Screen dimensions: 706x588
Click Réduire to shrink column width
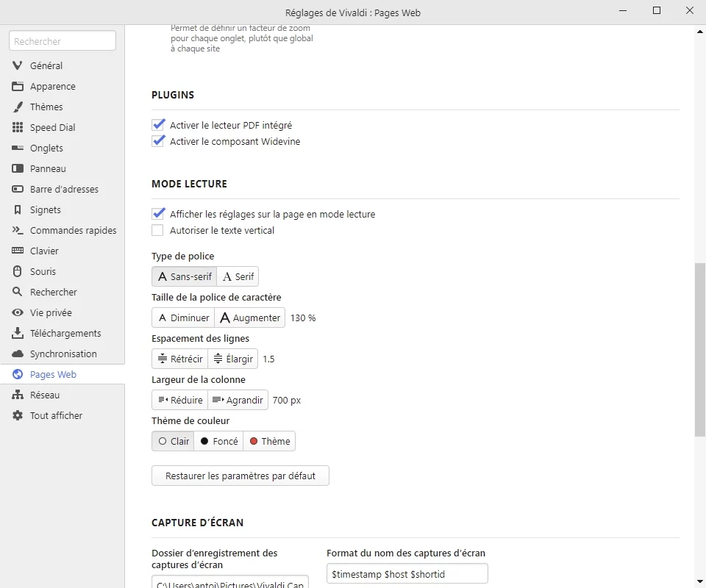(179, 400)
